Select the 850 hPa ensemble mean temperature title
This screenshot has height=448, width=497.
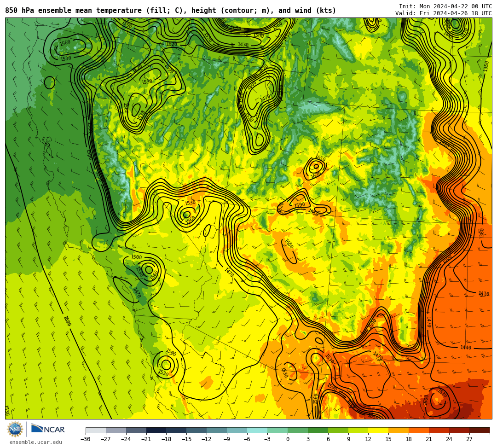pos(171,11)
